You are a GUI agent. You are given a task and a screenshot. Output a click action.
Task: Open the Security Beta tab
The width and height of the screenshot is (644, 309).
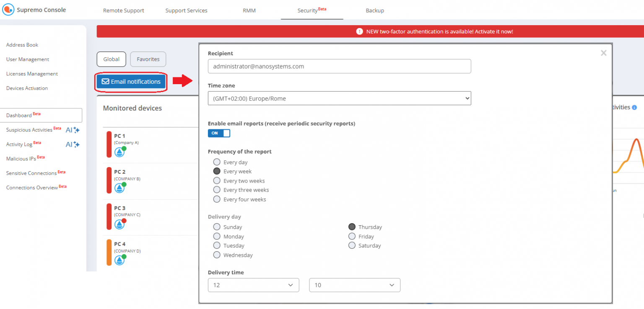point(312,10)
